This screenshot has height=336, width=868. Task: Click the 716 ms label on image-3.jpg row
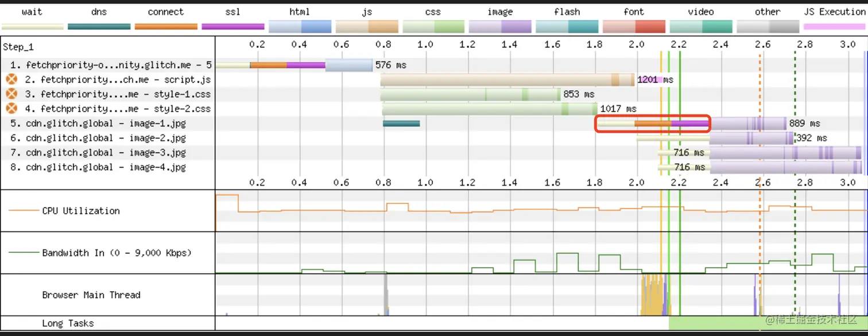[689, 152]
